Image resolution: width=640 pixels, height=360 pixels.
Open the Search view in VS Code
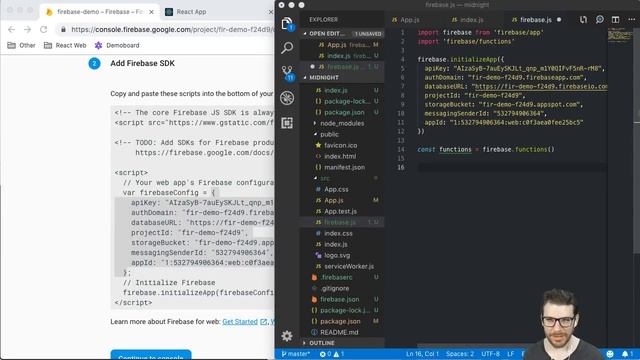pyautogui.click(x=287, y=48)
